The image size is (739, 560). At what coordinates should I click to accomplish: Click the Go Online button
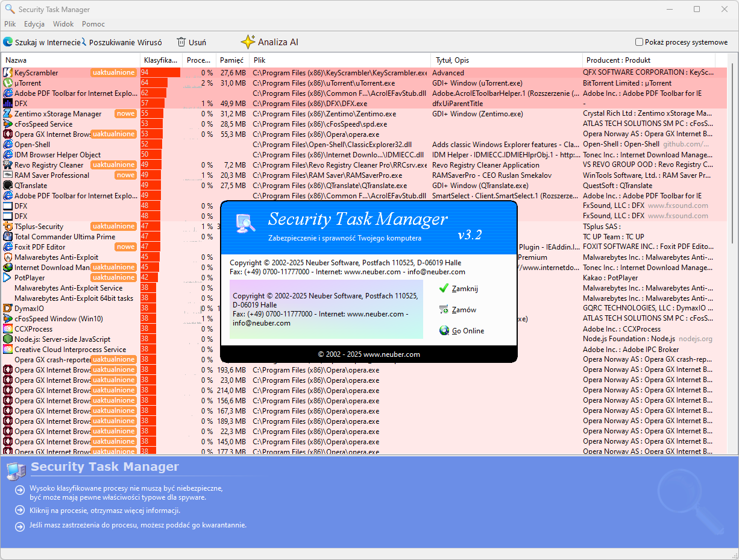pyautogui.click(x=462, y=330)
